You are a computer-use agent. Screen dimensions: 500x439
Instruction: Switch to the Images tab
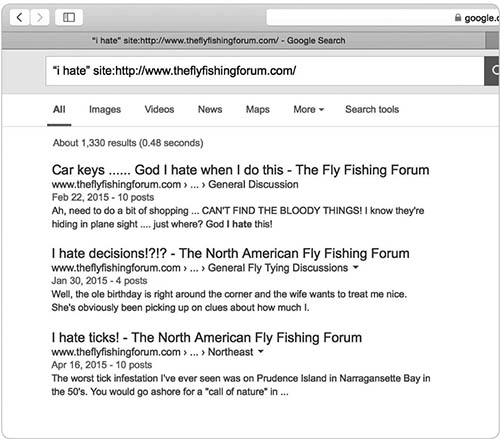105,109
